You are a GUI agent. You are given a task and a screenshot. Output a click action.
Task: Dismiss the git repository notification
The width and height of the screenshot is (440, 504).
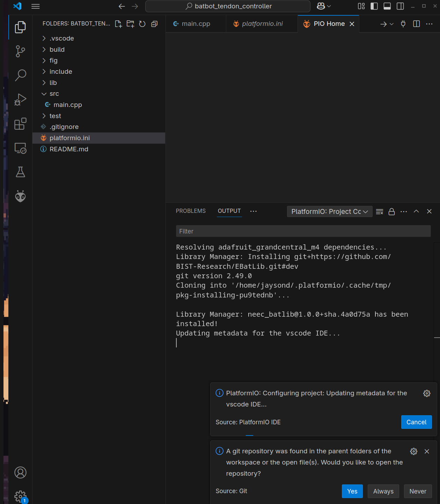pyautogui.click(x=427, y=451)
